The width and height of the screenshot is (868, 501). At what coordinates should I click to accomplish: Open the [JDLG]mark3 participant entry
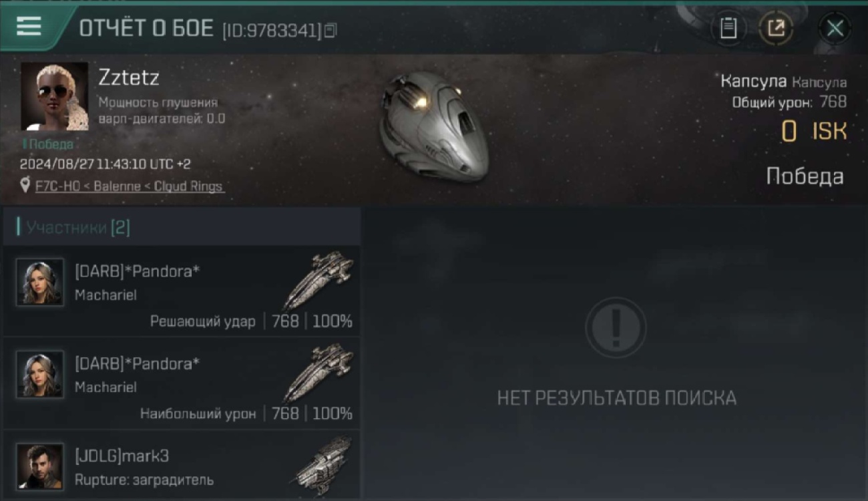coord(182,466)
